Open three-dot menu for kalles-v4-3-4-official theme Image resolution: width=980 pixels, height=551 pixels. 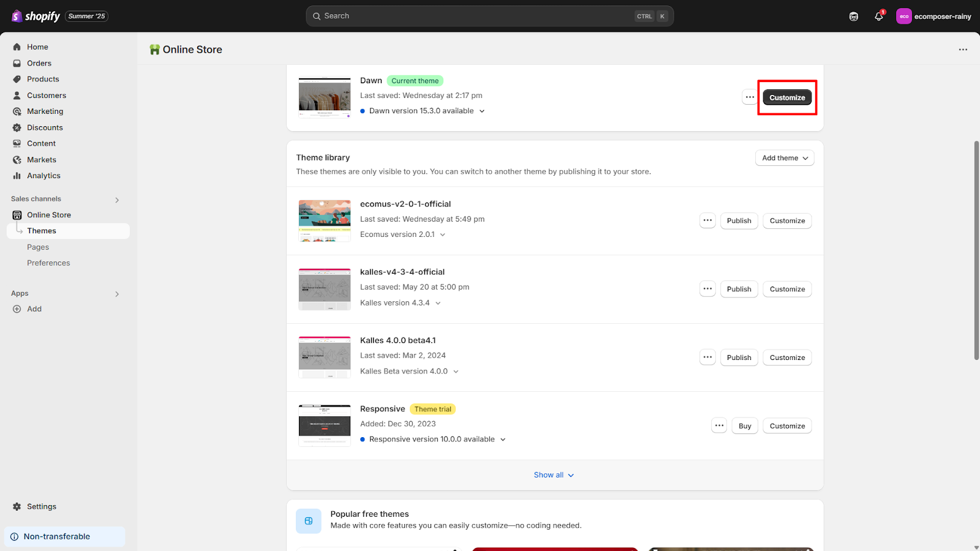tap(707, 289)
